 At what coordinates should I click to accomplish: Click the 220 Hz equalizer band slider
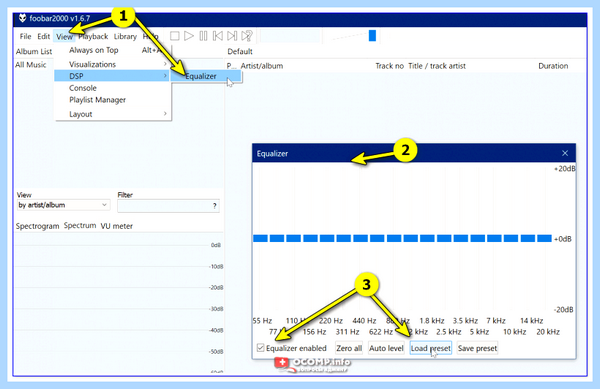327,238
